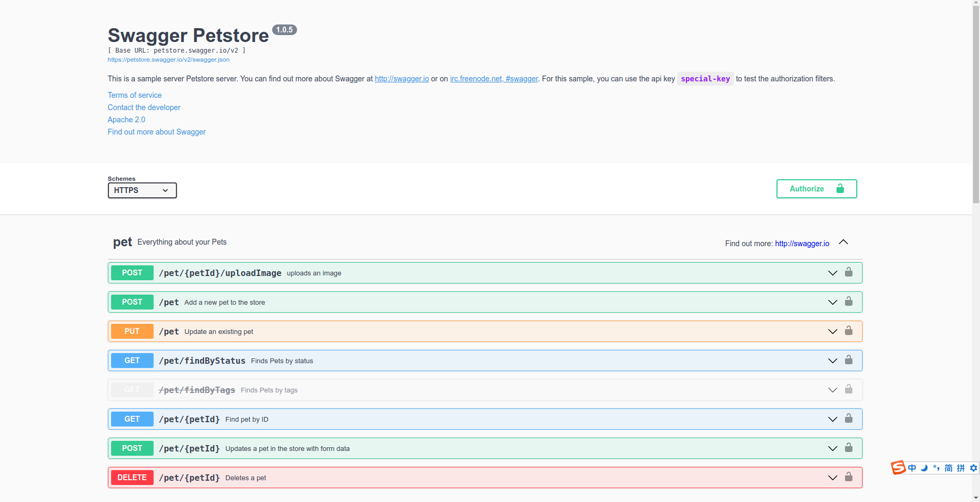The height and width of the screenshot is (502, 980).
Task: Click Find out more about Swagger link
Action: coord(157,132)
